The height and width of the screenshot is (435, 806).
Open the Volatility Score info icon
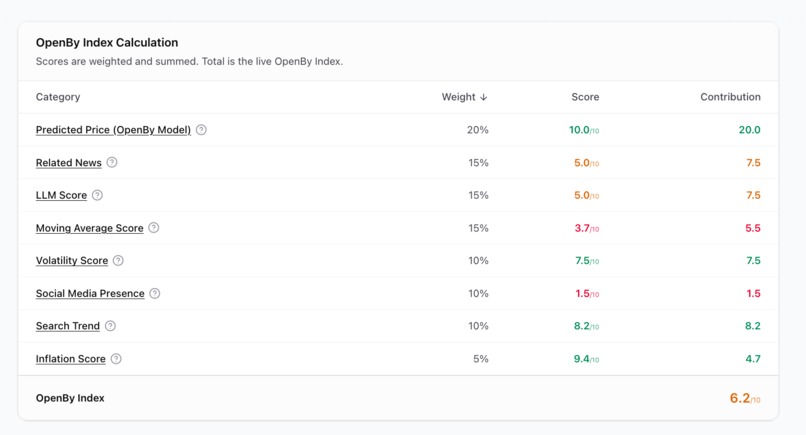tap(118, 261)
